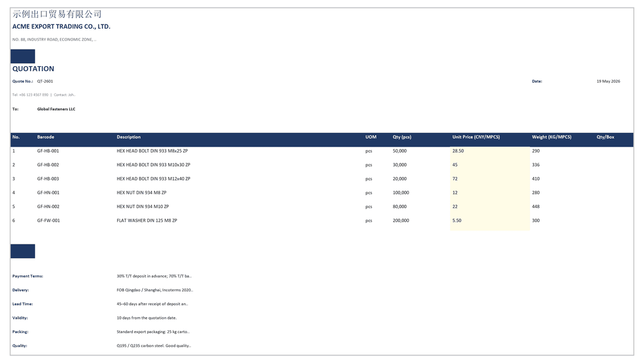The height and width of the screenshot is (363, 644).
Task: Select weight cell 336
Action: pyautogui.click(x=535, y=165)
